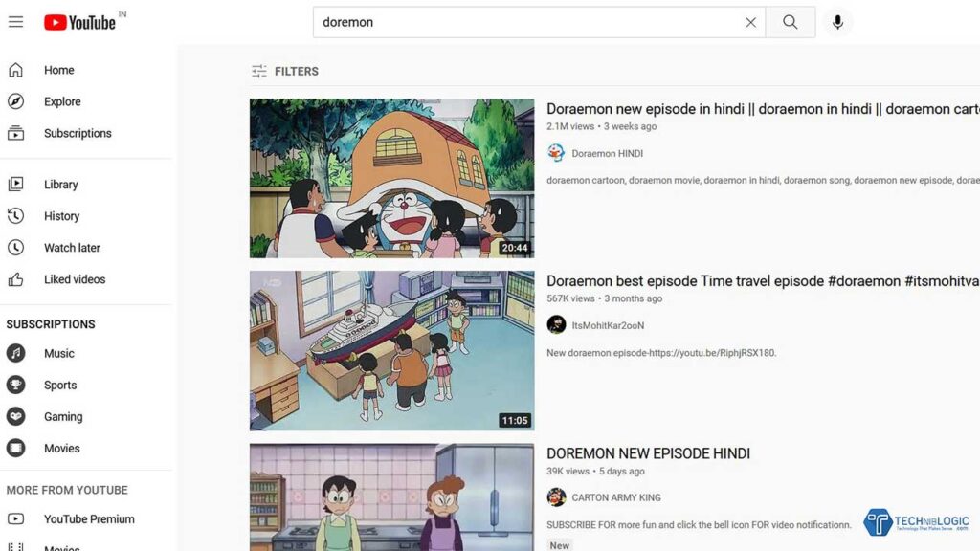Click the Music note icon
Screen dimensions: 980x551
click(15, 354)
